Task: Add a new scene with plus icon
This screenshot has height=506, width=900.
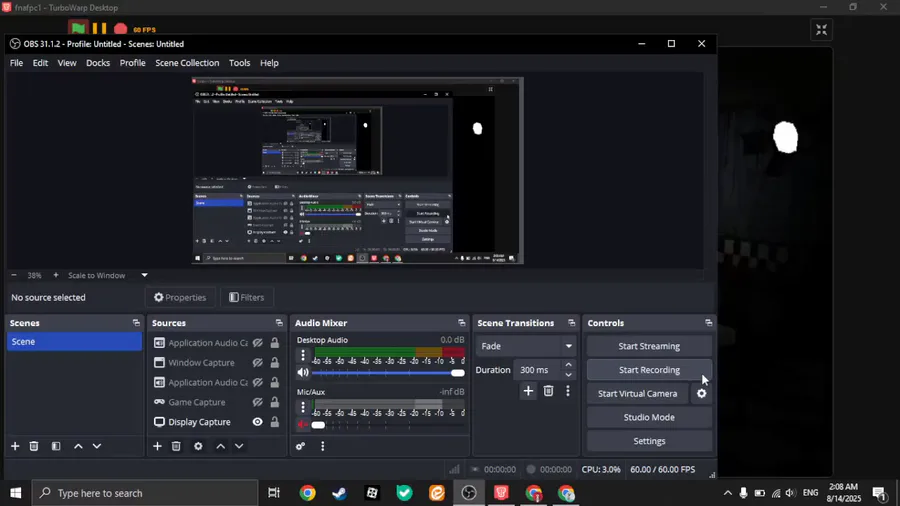Action: click(15, 446)
